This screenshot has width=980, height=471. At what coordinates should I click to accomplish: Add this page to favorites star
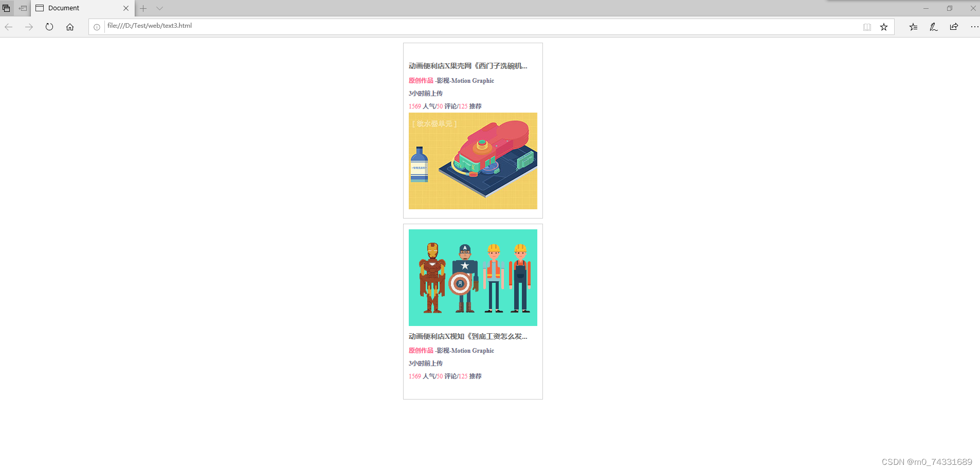[884, 27]
